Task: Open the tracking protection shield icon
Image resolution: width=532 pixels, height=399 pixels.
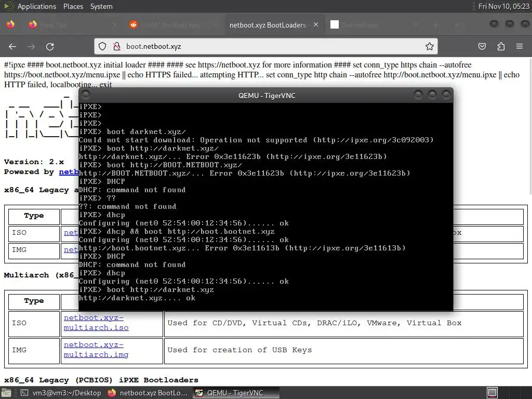Action: (x=102, y=46)
